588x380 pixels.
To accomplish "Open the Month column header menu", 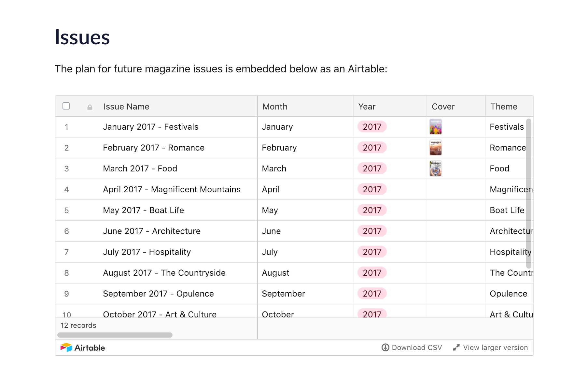I will pyautogui.click(x=274, y=107).
